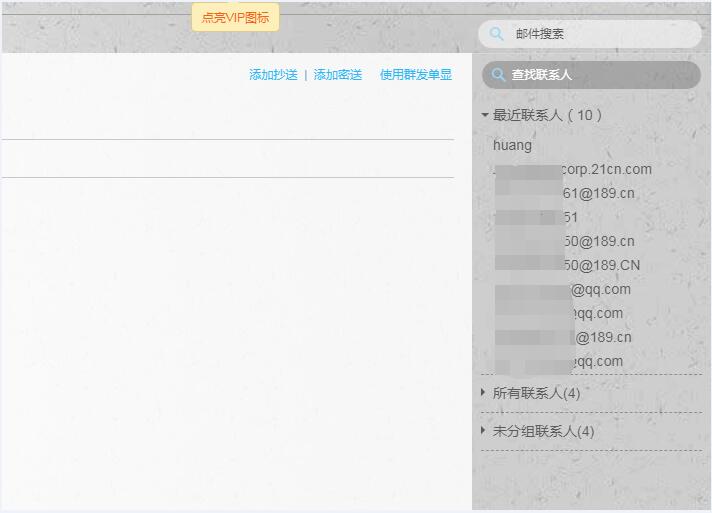Click the magnifier icon in 邮件搜索 box

496,34
